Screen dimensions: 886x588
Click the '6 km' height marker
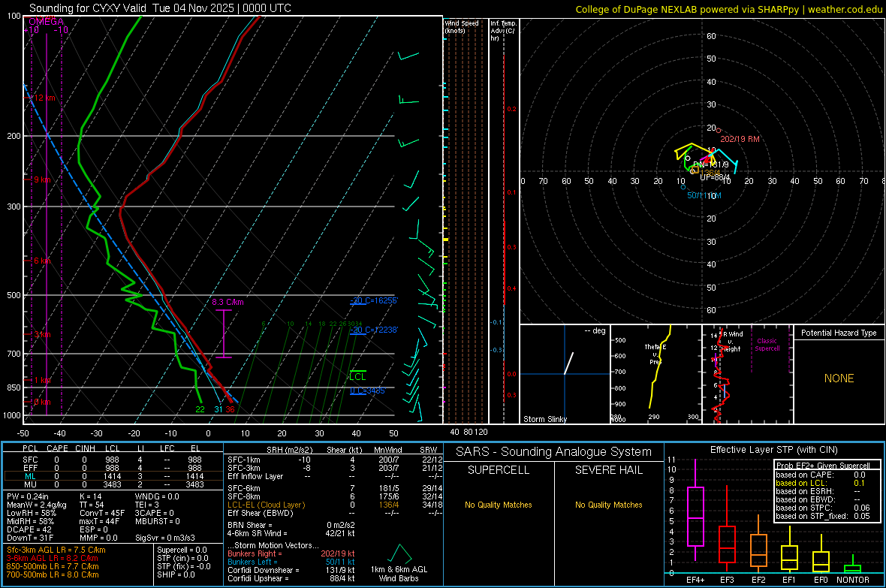42,261
